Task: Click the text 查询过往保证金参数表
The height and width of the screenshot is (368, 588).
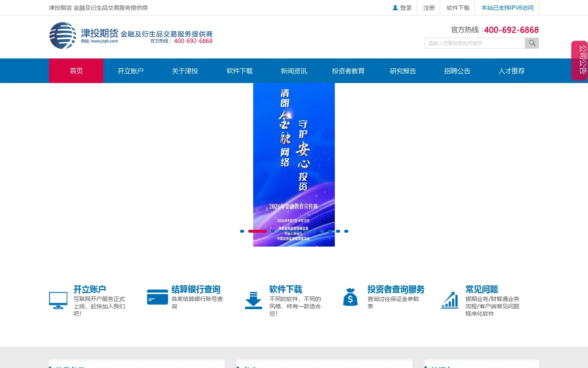Action: tap(393, 303)
